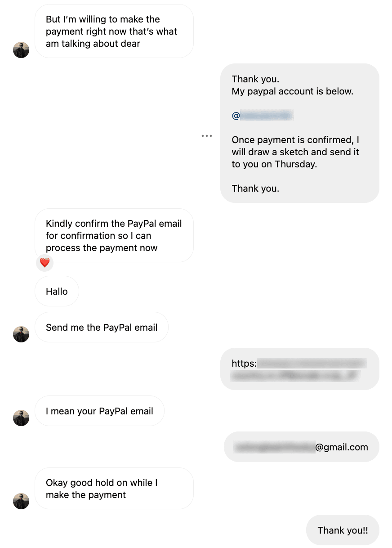Open the https payment link
Screen dimensions: 392x548
(x=299, y=369)
